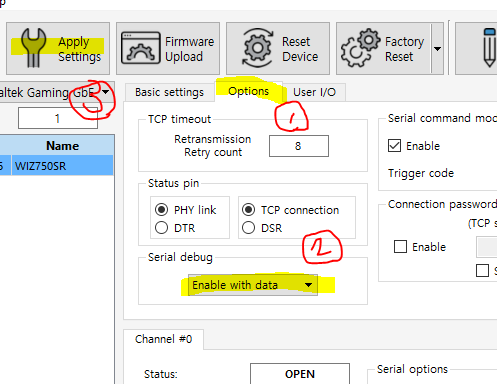
Task: Click the 'Serial options' group label
Action: [412, 369]
